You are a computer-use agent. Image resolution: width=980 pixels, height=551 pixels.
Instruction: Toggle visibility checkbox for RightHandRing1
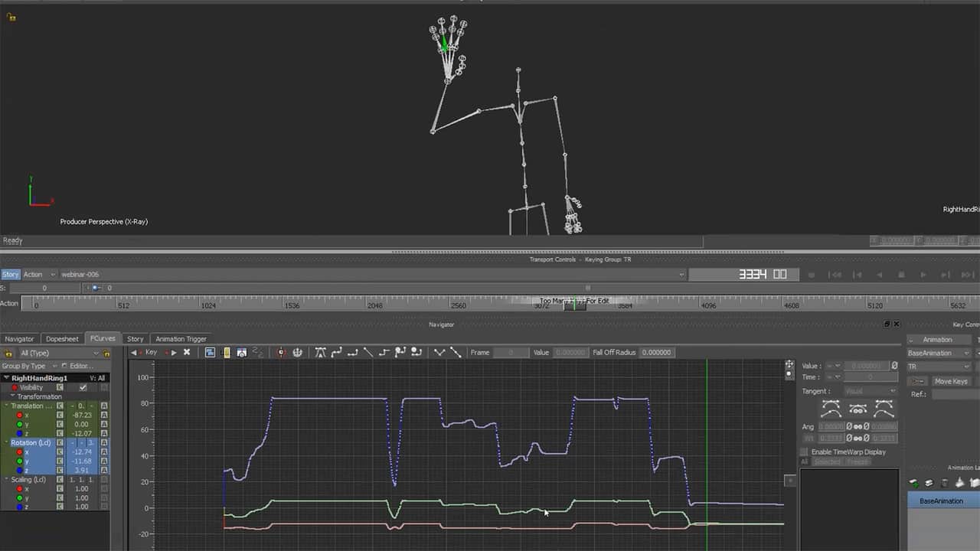[83, 387]
